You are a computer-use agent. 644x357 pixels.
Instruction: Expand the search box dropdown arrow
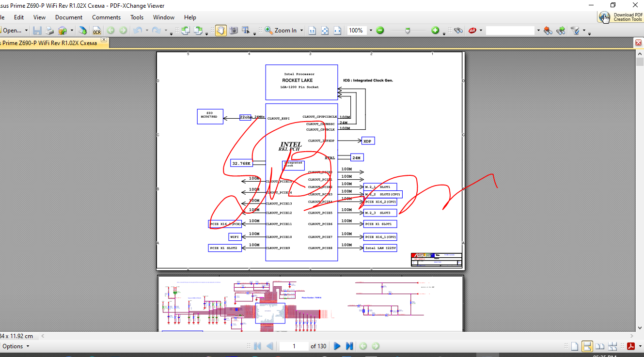538,31
